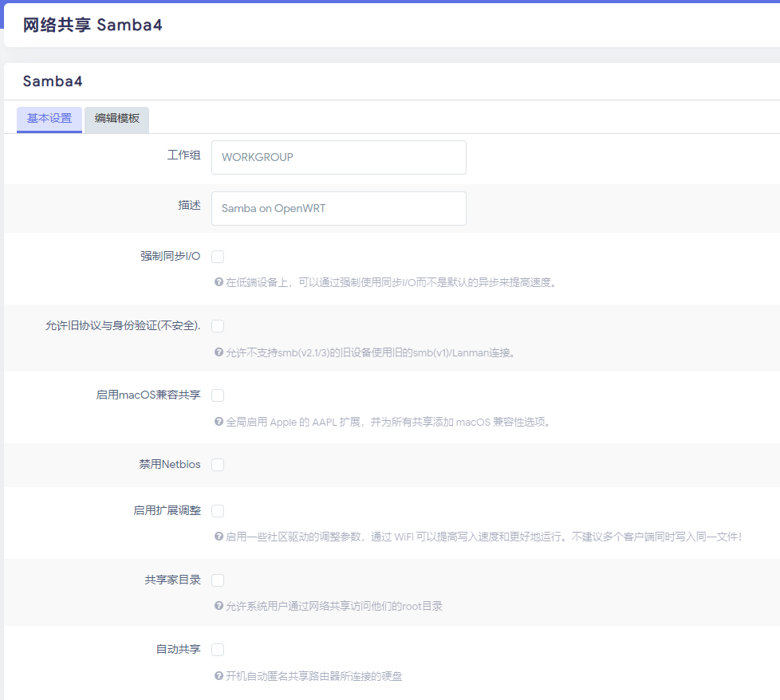
Task: Click the help icon for 启用扩展调整 hint
Action: pyautogui.click(x=221, y=537)
